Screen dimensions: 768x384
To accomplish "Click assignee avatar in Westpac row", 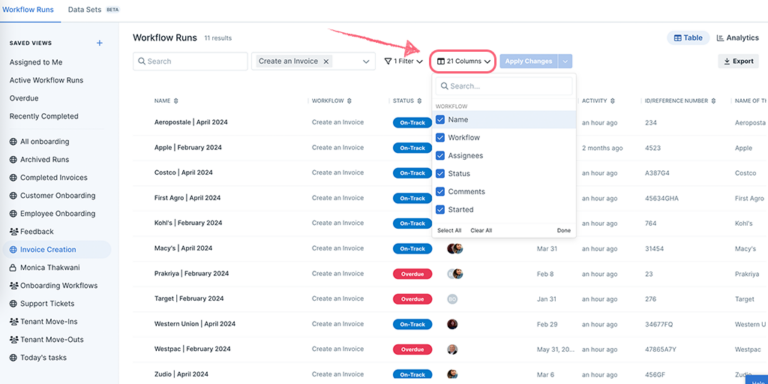I will click(x=452, y=349).
